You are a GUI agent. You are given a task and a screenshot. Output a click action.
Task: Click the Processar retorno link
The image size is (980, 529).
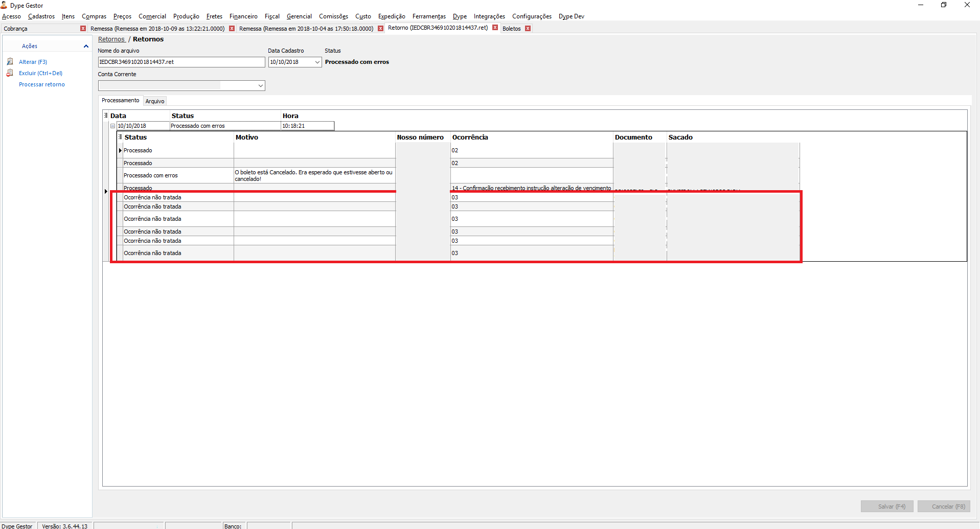(x=42, y=84)
